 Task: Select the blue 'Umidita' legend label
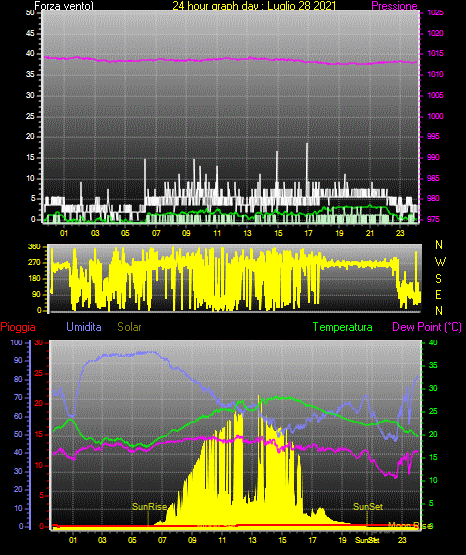pos(84,327)
